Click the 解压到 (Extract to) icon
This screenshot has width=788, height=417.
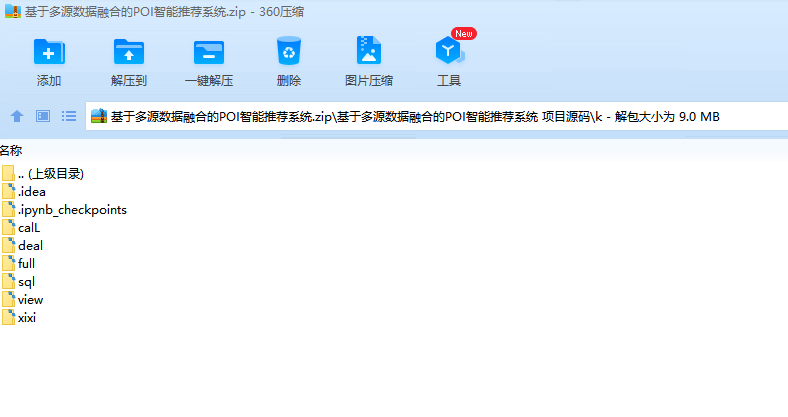(x=129, y=52)
